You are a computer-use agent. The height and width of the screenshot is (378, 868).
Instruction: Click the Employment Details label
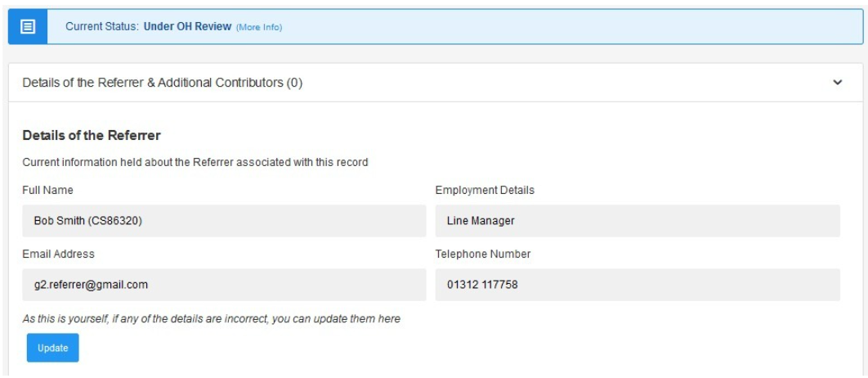click(485, 190)
